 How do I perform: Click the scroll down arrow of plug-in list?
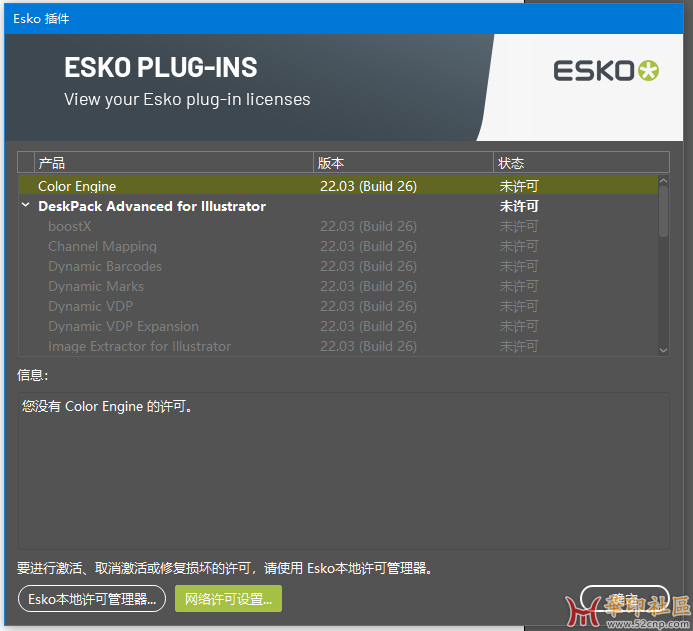[x=663, y=350]
